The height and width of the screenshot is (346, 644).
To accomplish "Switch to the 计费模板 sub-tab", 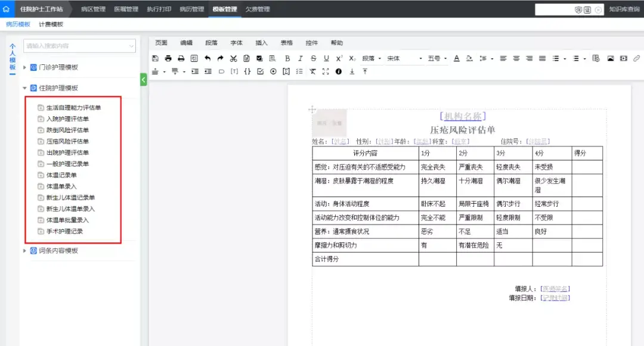I will coord(51,24).
